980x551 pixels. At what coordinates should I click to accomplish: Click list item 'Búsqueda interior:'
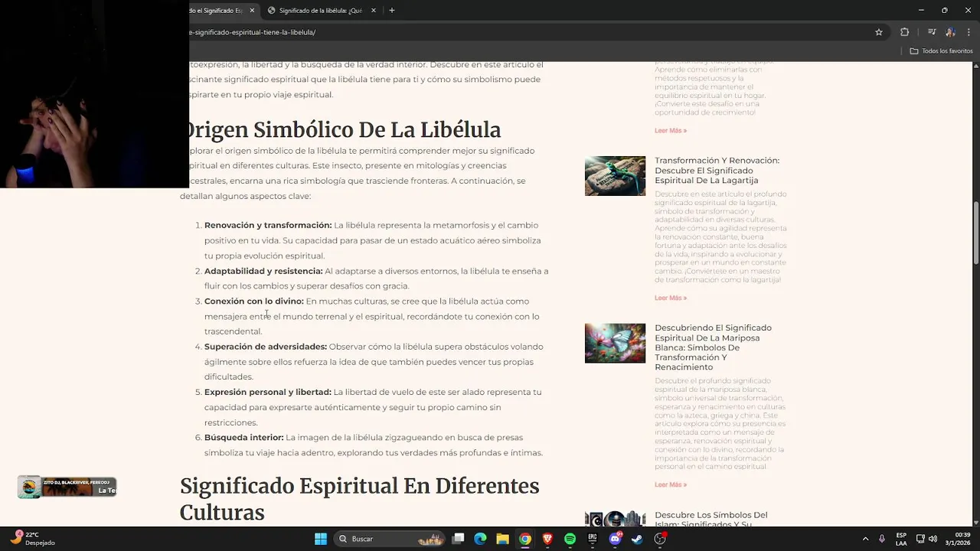point(243,438)
